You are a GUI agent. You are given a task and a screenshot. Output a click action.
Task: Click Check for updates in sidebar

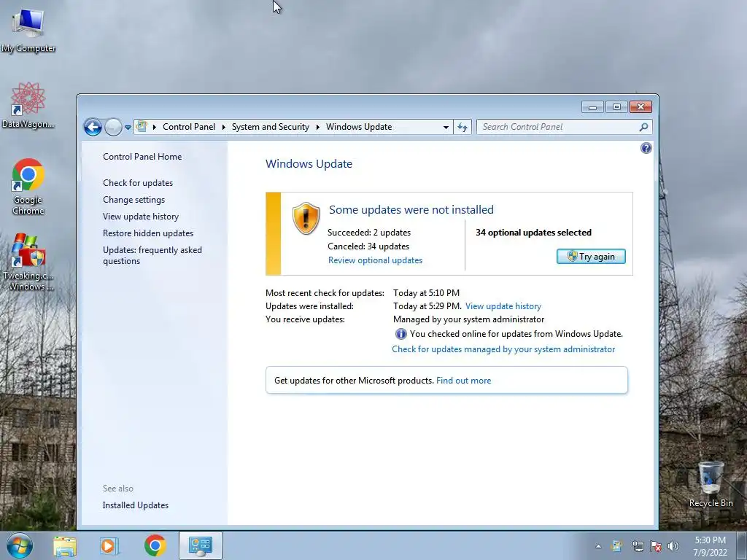click(138, 183)
